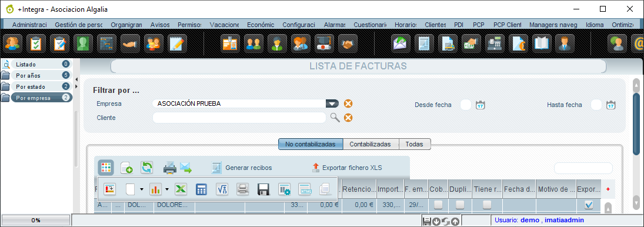Open the Horarios menu
Screen dimensions: 644x227
[406, 25]
